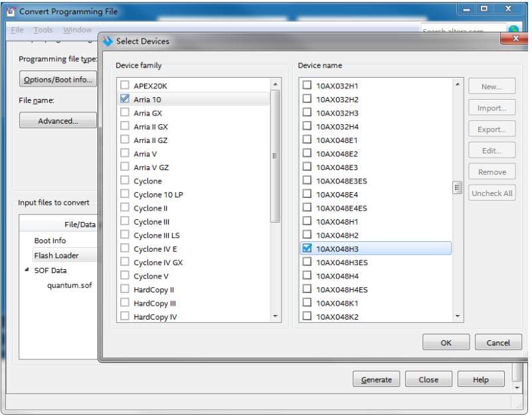The width and height of the screenshot is (532, 418).
Task: Tick the 10AX048H4 checkbox
Action: pos(307,275)
